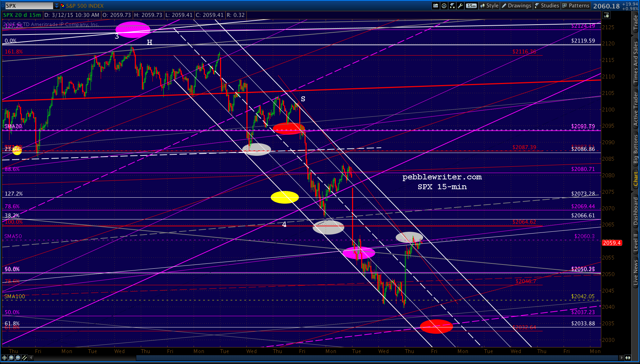Open the Dashboard side tab
Screen dimensions: 640x364
click(635, 211)
